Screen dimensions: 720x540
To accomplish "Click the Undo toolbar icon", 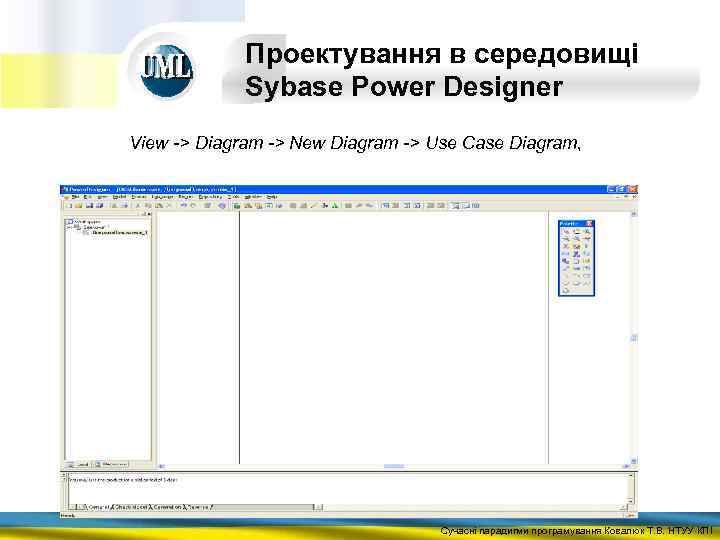I will [183, 206].
